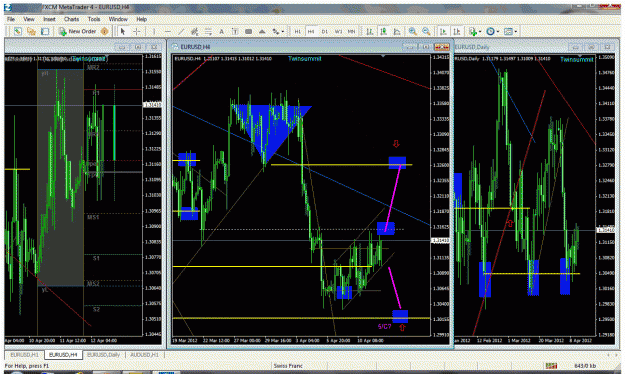Click the EURUSD,Daily chart window title

coord(472,47)
